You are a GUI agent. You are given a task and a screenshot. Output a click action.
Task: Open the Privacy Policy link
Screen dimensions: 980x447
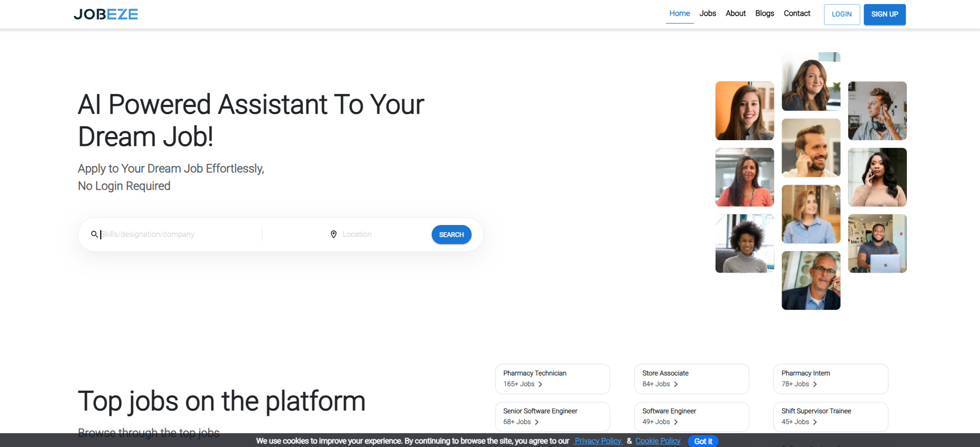pos(597,441)
